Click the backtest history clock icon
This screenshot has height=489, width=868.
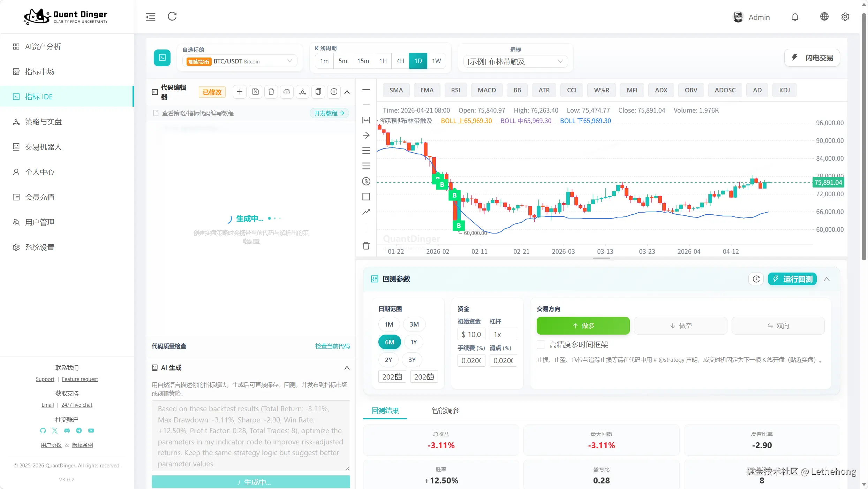point(756,279)
